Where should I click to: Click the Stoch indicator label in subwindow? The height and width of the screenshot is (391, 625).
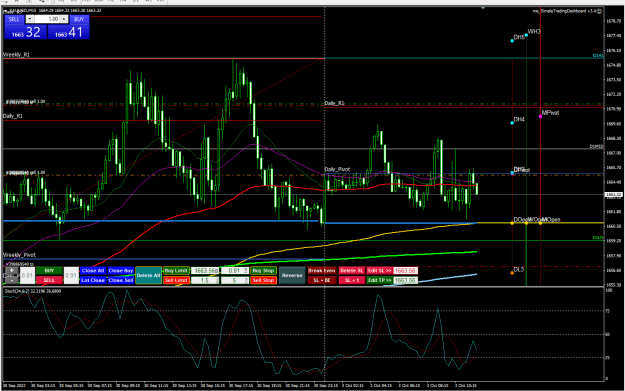32,291
